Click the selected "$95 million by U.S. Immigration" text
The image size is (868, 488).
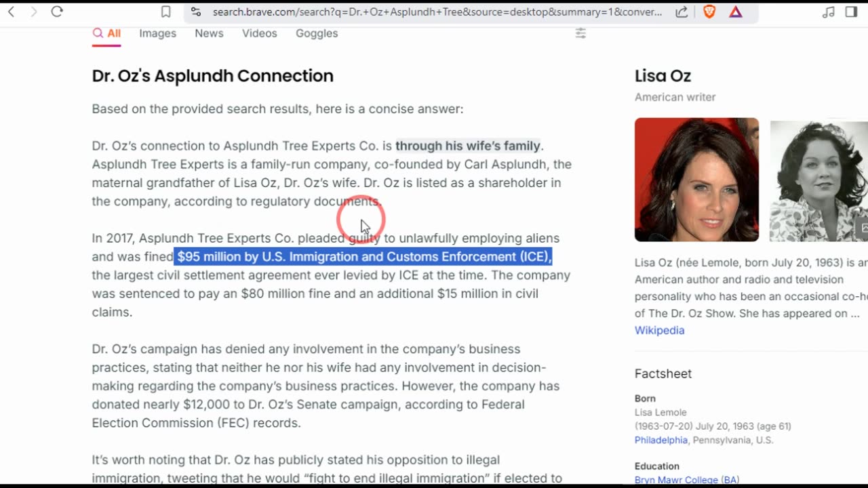coord(363,257)
